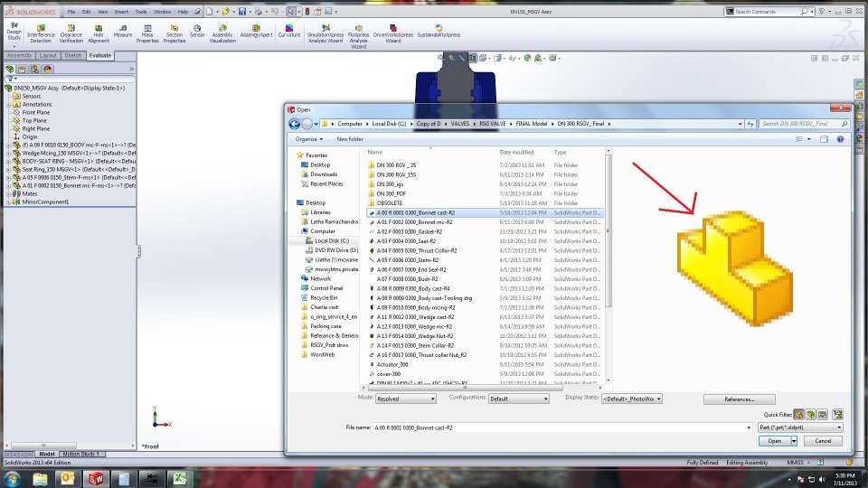Open the Organize dropdown menu
The image size is (868, 488).
[309, 139]
